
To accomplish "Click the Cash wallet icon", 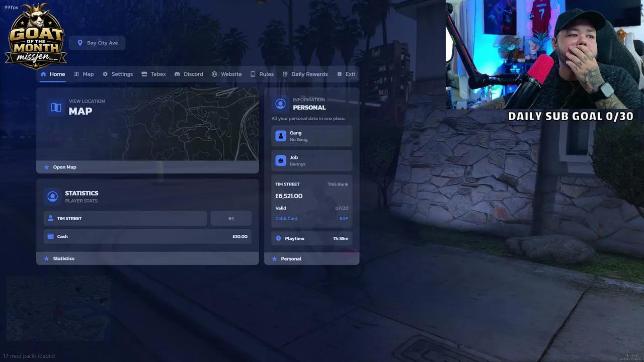I will point(50,236).
